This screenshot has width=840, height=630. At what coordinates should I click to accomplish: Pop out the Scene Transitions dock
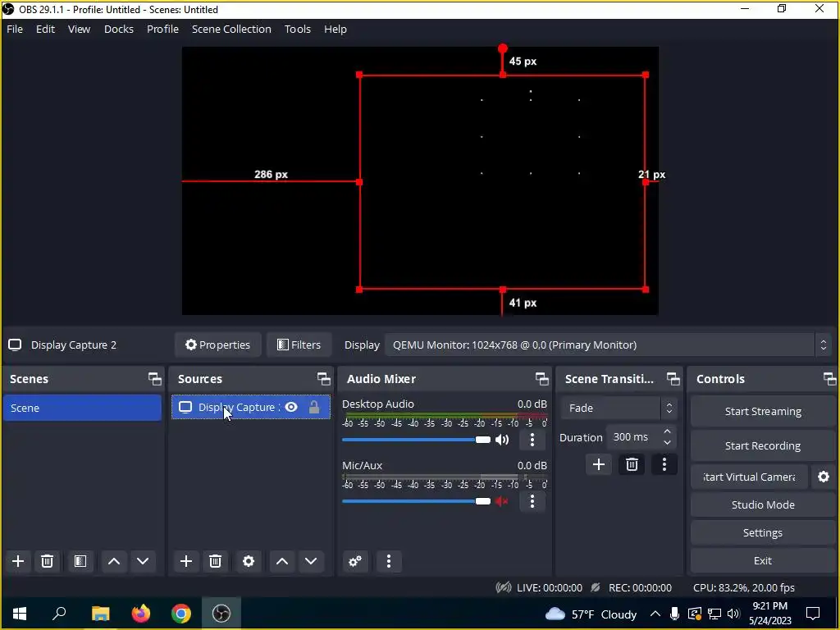pyautogui.click(x=673, y=379)
